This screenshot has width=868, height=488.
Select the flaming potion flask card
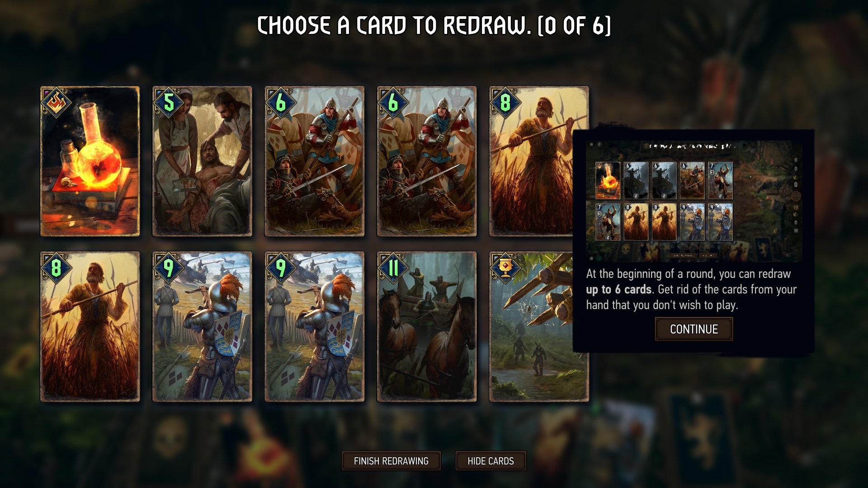90,161
